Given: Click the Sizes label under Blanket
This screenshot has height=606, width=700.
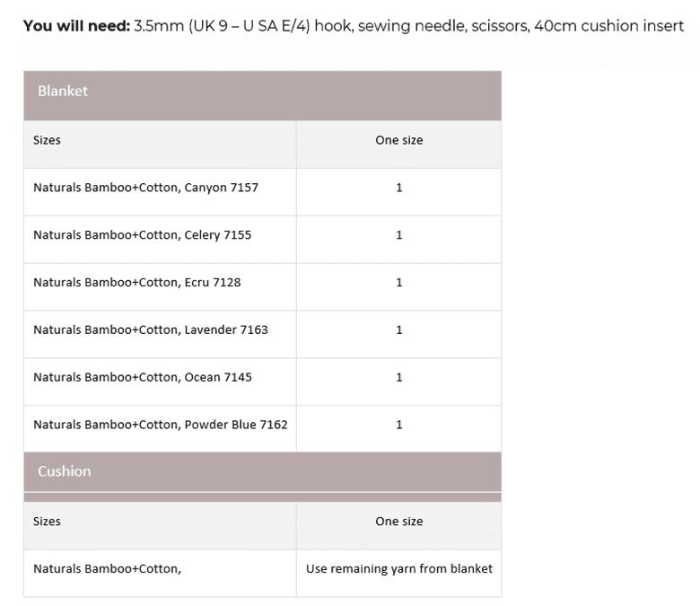Looking at the screenshot, I should tap(47, 140).
